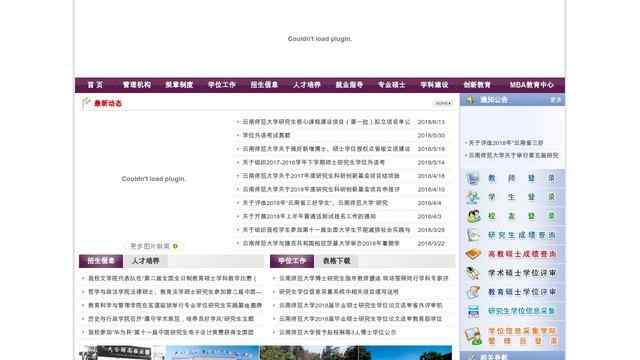Open the 规章制度 navigation item

coord(179,85)
